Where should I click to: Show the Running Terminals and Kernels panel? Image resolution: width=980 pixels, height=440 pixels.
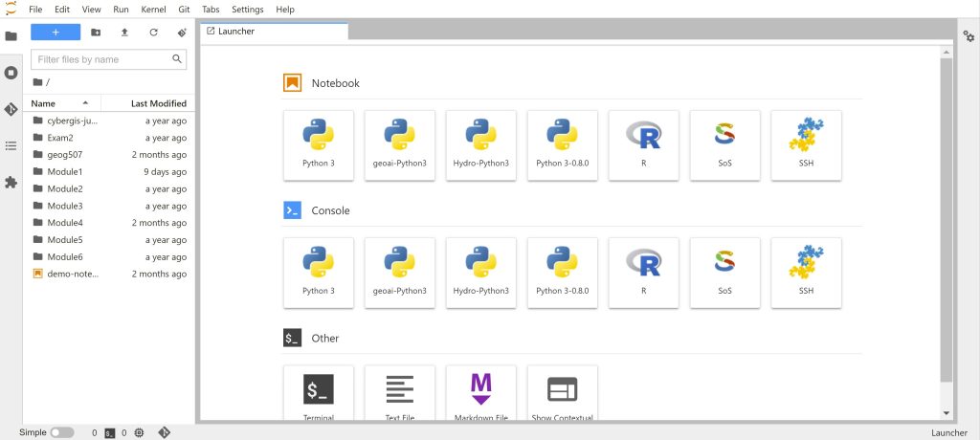[11, 73]
